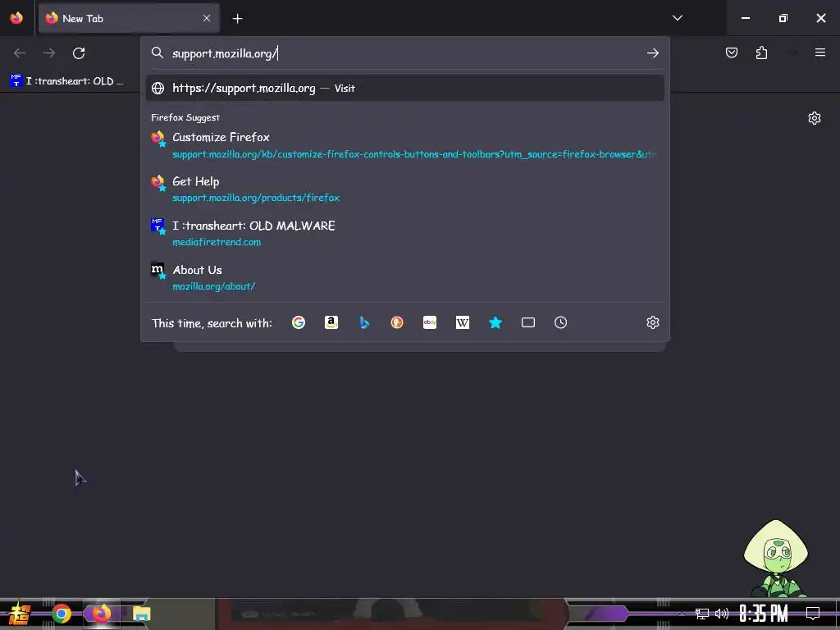840x630 pixels.
Task: Search this time with Wikipedia
Action: 463,322
